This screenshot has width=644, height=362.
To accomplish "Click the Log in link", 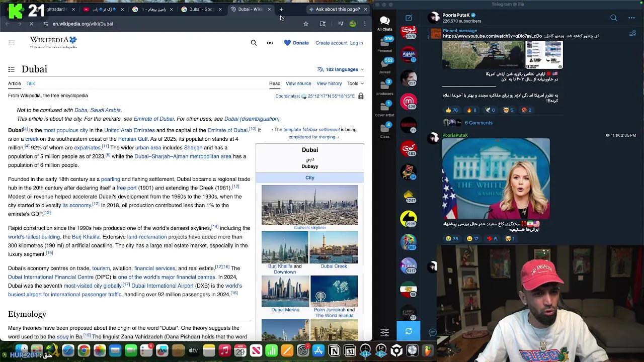I will click(x=356, y=43).
